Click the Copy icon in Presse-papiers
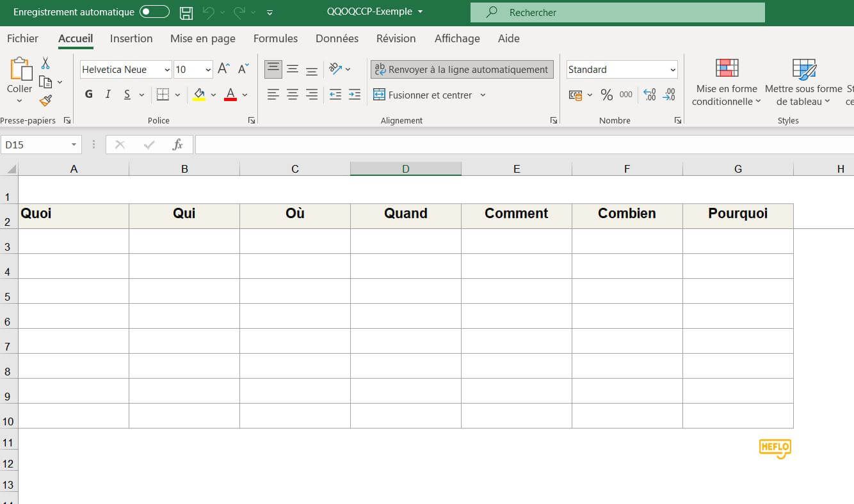Screen dimensions: 854x504 pos(45,82)
